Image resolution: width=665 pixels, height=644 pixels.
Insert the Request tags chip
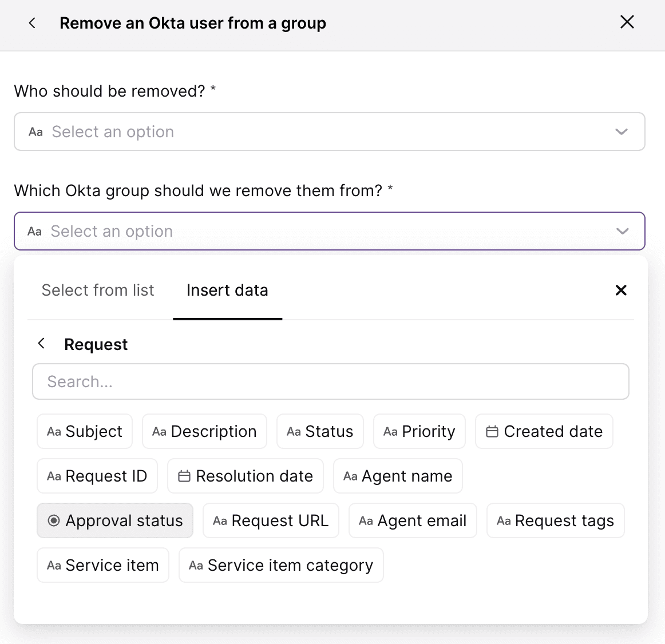[x=556, y=520]
